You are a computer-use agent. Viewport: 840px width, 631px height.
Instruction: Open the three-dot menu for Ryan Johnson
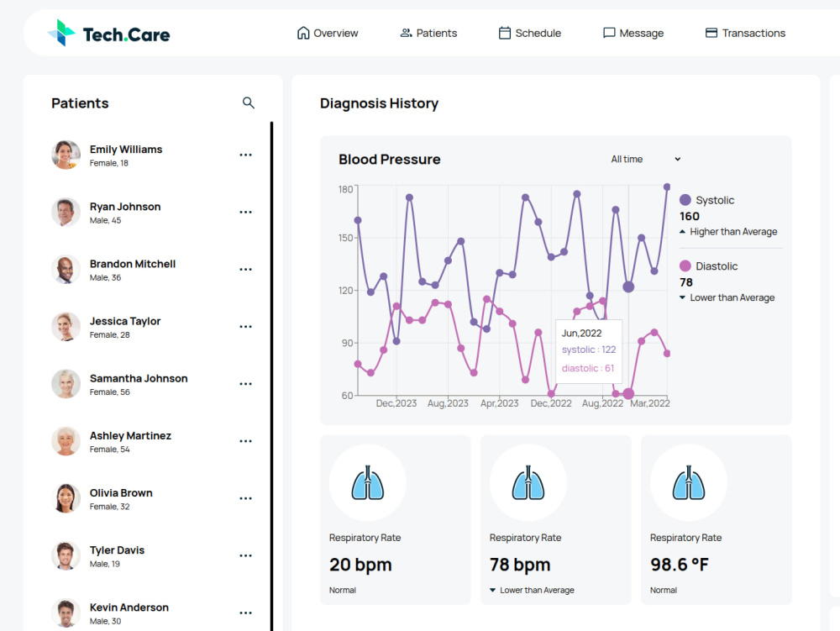pos(245,212)
